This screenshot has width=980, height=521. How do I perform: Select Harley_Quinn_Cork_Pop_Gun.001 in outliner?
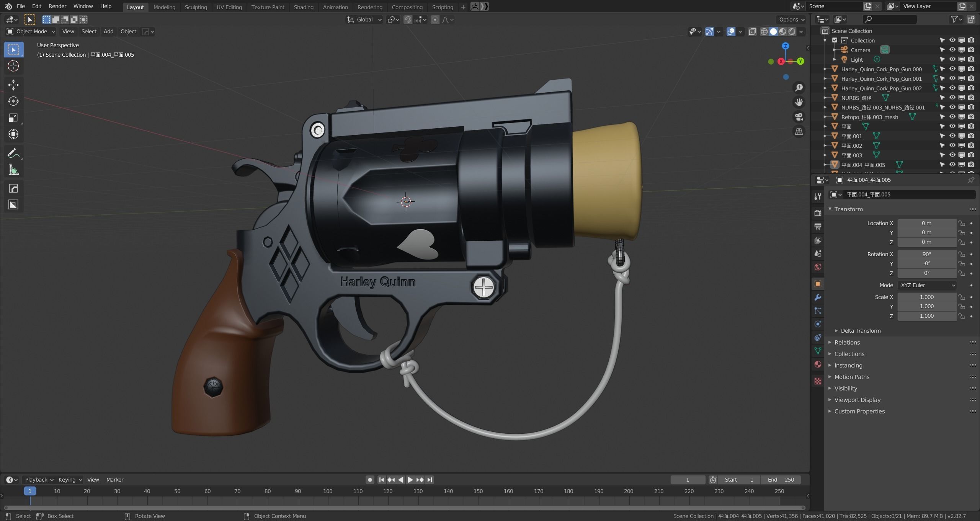881,79
